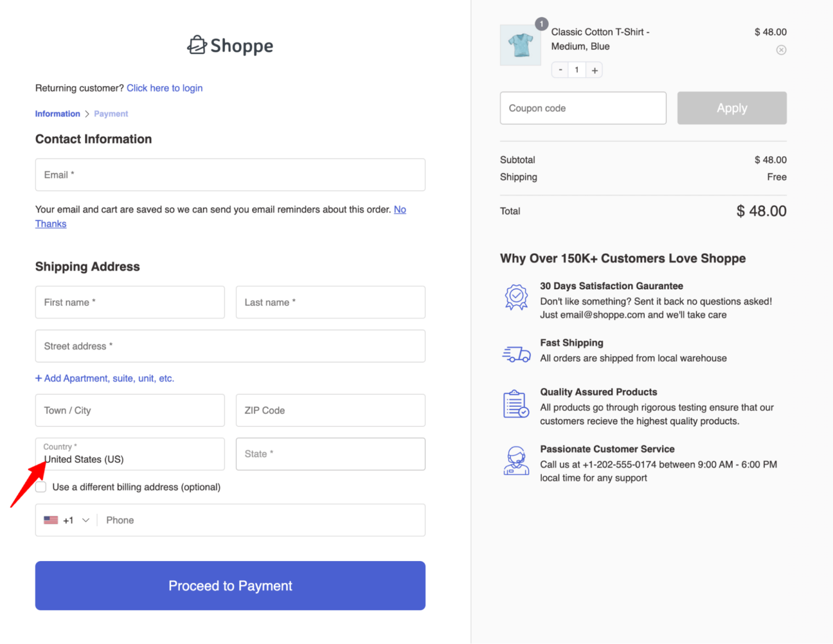This screenshot has width=833, height=644.
Task: Click Proceed to Payment
Action: click(x=230, y=585)
